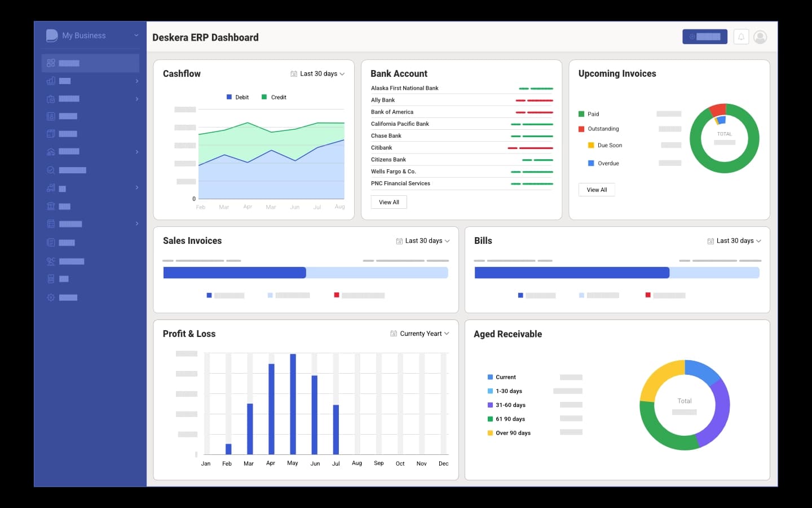The width and height of the screenshot is (812, 508).
Task: Click the magnifier checkmark icon in sidebar
Action: tap(51, 170)
